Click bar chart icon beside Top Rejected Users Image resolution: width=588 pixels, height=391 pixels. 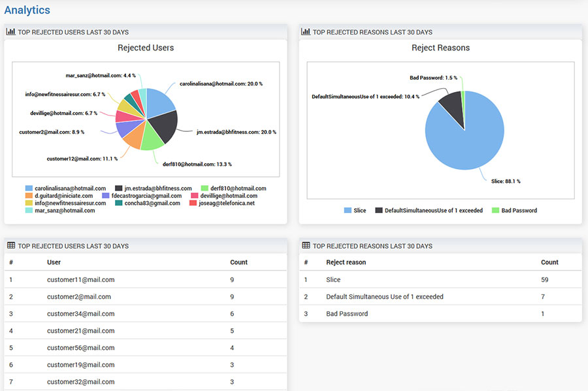[11, 31]
